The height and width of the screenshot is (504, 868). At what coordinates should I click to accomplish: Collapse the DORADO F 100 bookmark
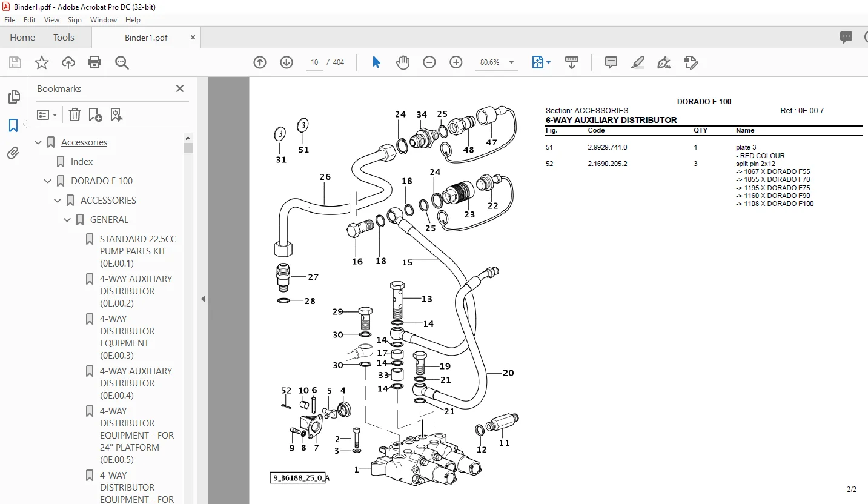pos(48,181)
